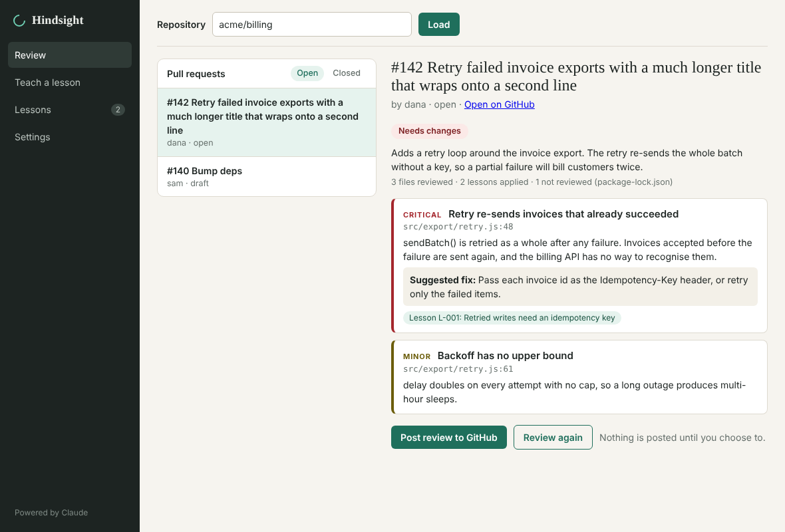
Task: Go to Teach a lesson
Action: (x=70, y=82)
